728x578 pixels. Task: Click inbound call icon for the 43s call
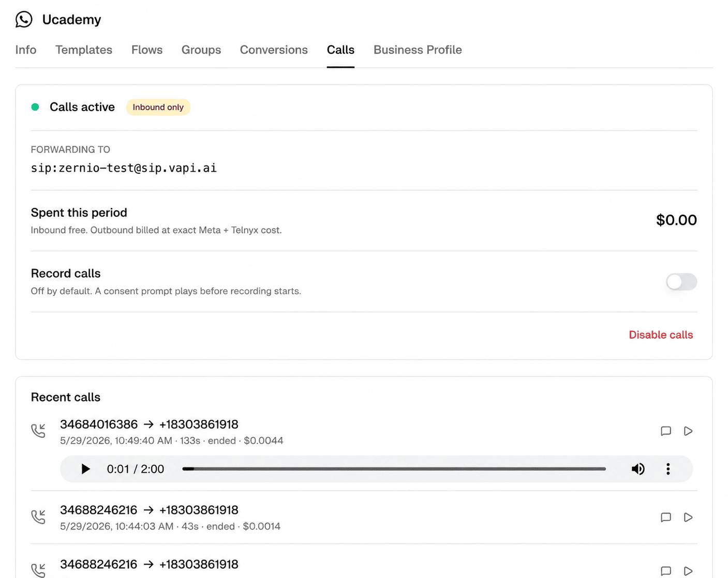[x=38, y=516]
